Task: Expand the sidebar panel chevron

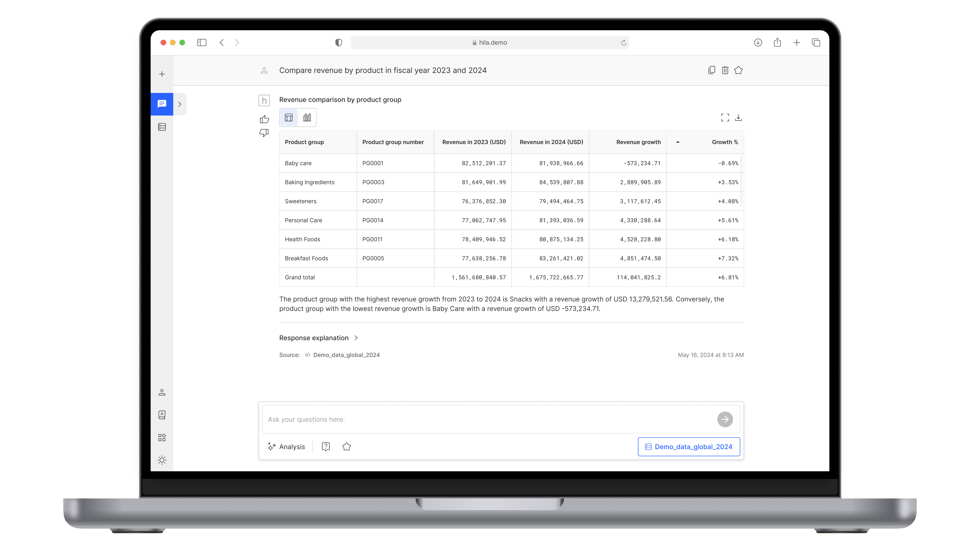Action: point(180,104)
